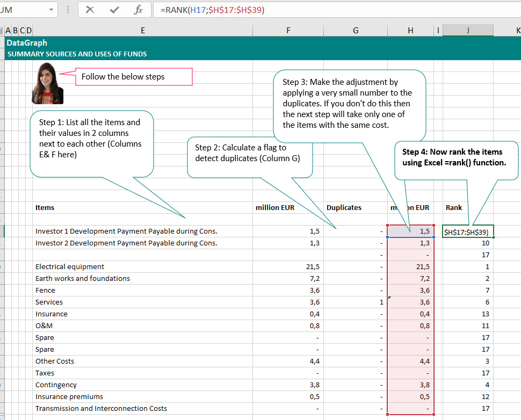Viewport: 521px width, 420px height.
Task: Select the 'Follow the below steps' callout
Action: [x=134, y=77]
